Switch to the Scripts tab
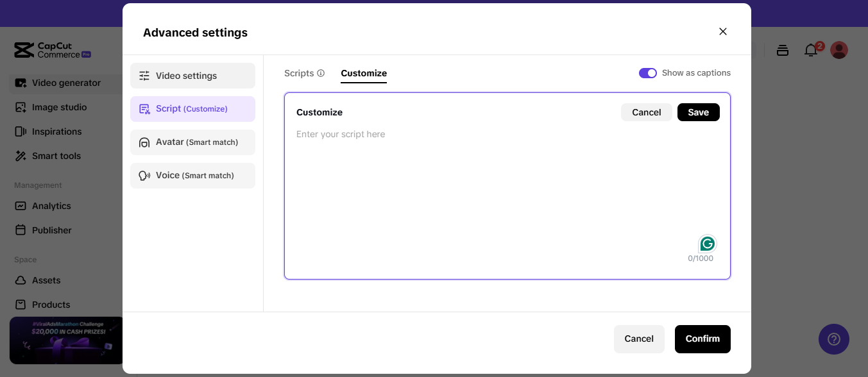 299,73
